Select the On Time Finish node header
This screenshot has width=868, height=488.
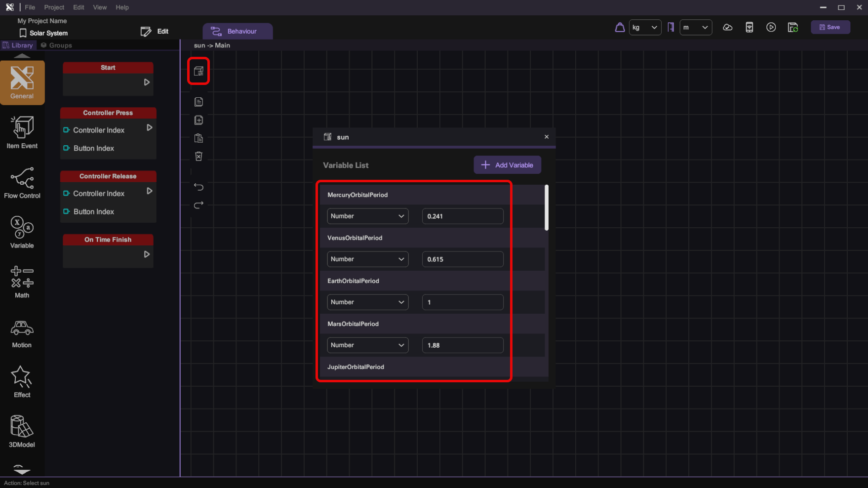[x=108, y=240]
